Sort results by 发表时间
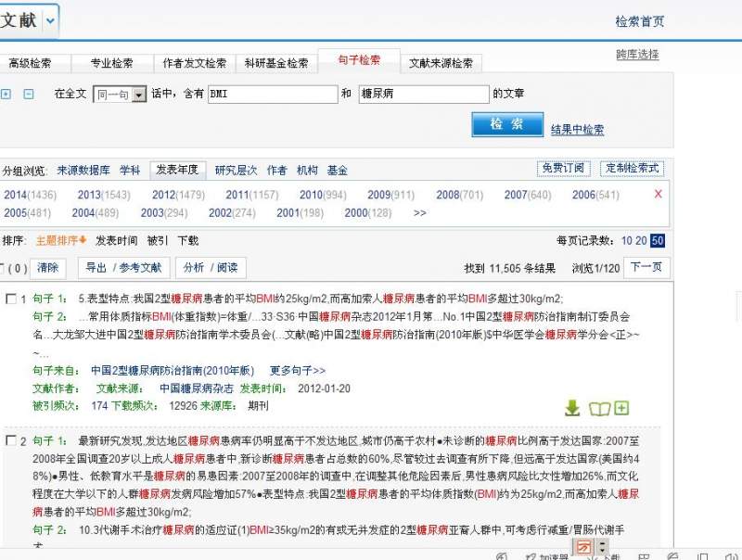 coord(117,241)
